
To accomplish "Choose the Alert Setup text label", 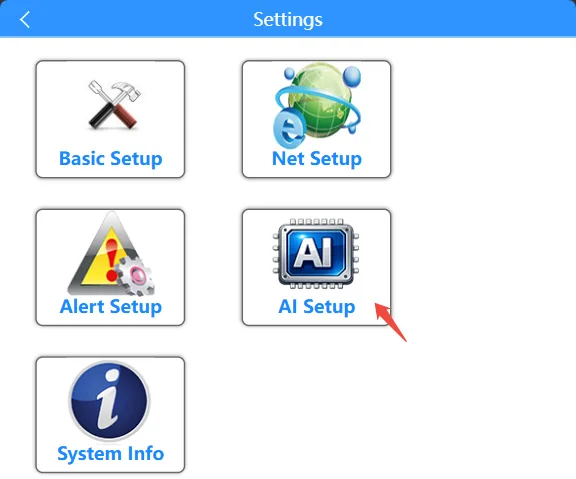I will [111, 307].
